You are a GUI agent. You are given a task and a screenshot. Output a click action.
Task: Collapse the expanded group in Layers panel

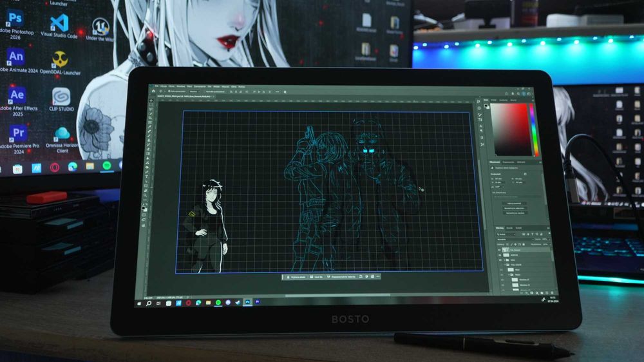click(x=505, y=265)
